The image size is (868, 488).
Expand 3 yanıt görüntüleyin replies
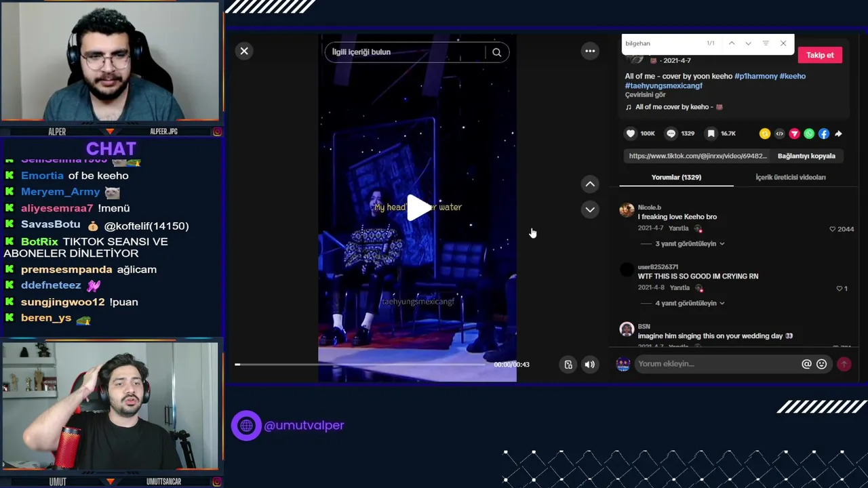pos(690,243)
